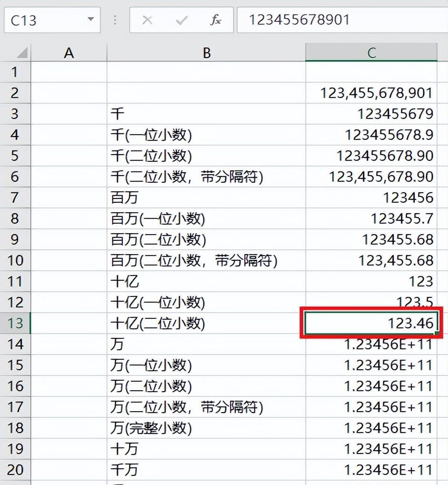The width and height of the screenshot is (448, 485).
Task: Select column A header
Action: coord(69,52)
